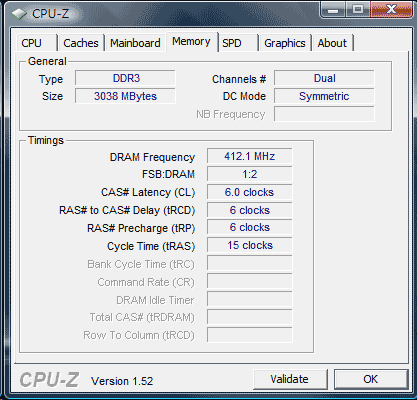The width and height of the screenshot is (417, 400).
Task: Click the CPU-Z logo at the bottom
Action: click(x=49, y=380)
